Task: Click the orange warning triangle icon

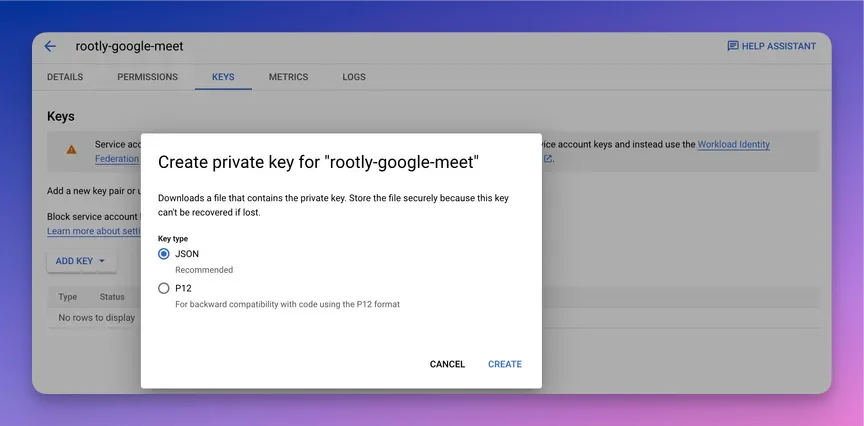Action: click(x=72, y=149)
